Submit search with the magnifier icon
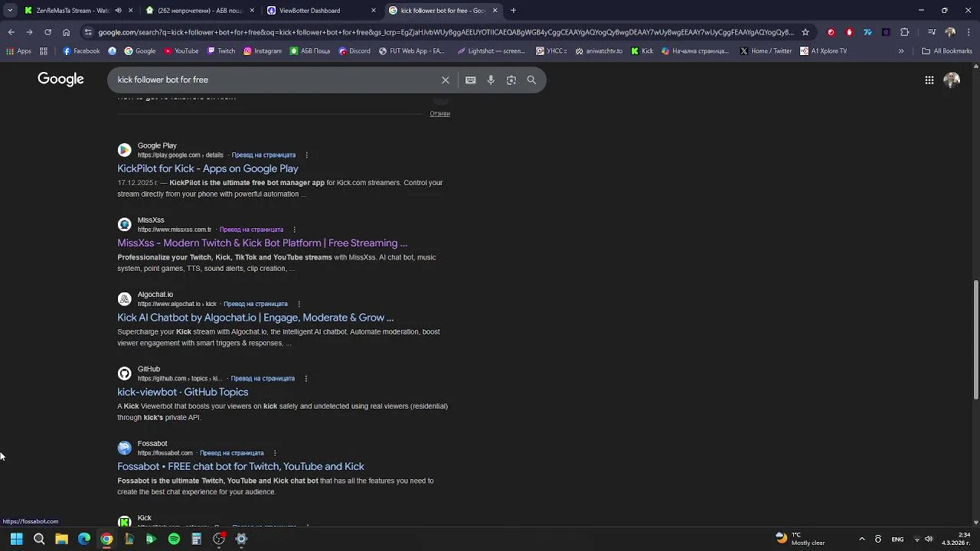Image resolution: width=980 pixels, height=551 pixels. 531,80
